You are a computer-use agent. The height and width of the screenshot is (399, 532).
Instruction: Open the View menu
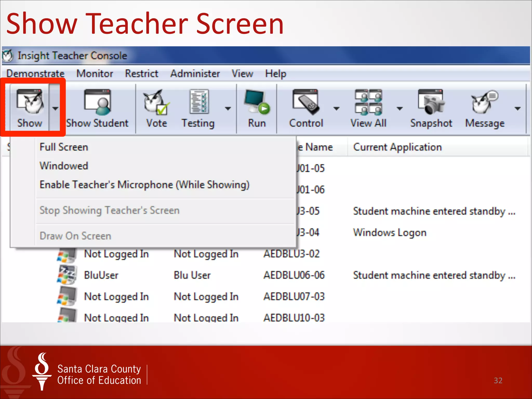click(x=242, y=74)
